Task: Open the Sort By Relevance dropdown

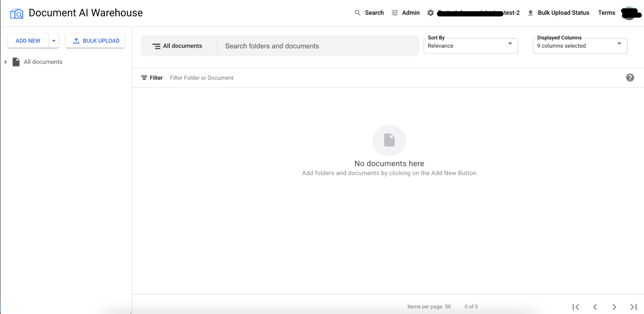Action: [x=471, y=46]
